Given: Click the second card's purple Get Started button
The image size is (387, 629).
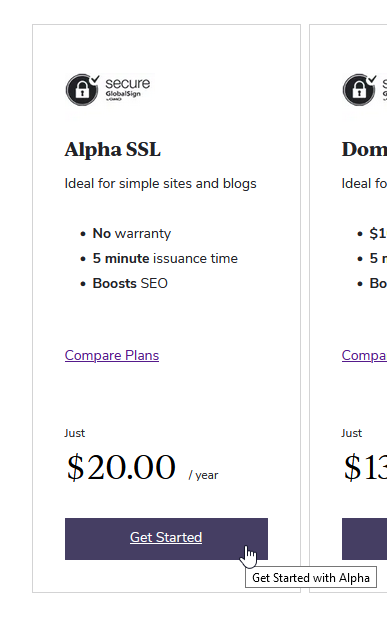Looking at the screenshot, I should pos(364,539).
